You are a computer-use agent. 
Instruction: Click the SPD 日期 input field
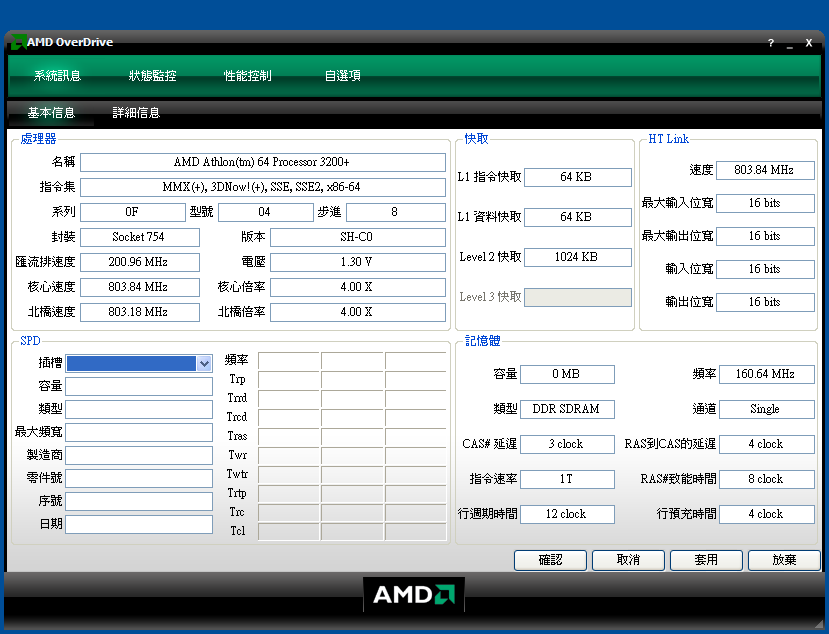click(x=139, y=524)
